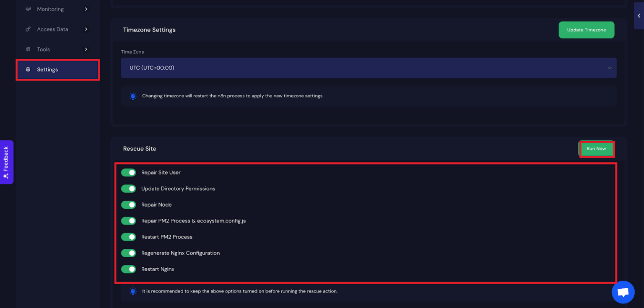
Task: Click the Tools sidebar icon
Action: (x=28, y=49)
